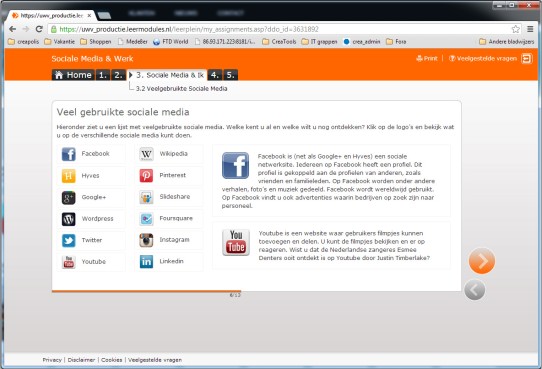Open the Vakantie bookmark folder
Screen dimensions: 542x369
point(59,41)
